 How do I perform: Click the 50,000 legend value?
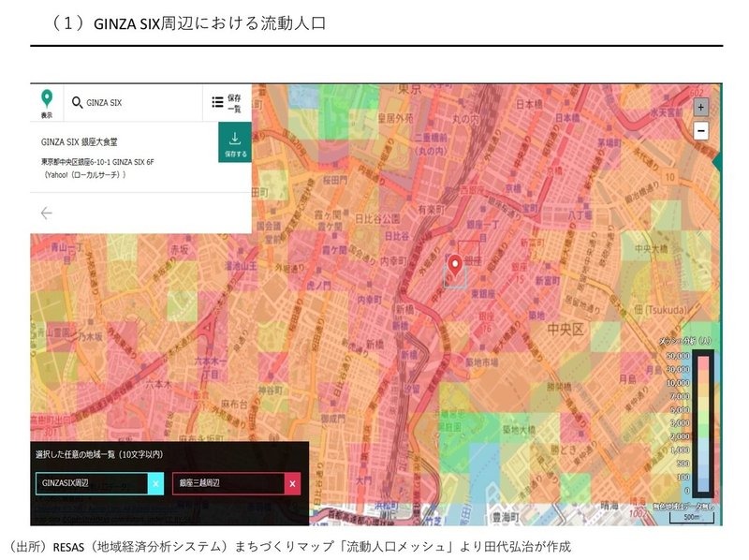[x=678, y=356]
